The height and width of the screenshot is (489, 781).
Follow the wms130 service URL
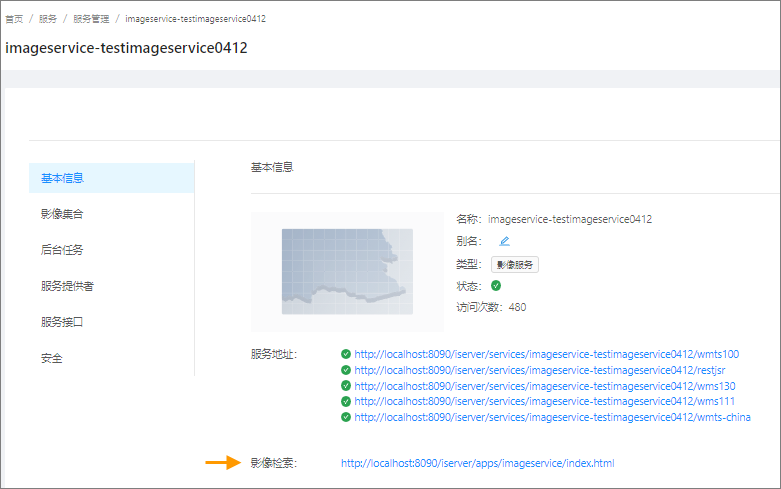(545, 386)
